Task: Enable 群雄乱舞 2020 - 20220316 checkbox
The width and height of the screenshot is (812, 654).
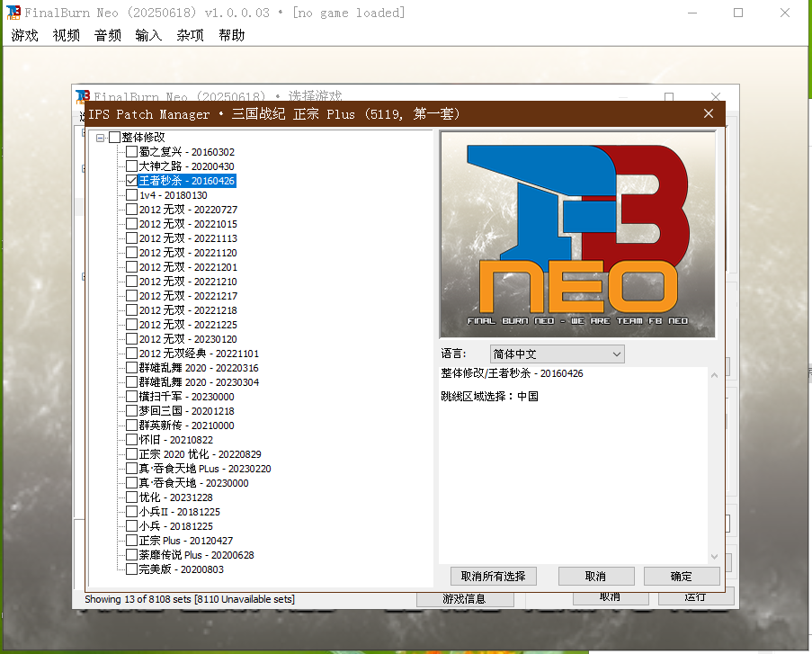Action: 131,368
